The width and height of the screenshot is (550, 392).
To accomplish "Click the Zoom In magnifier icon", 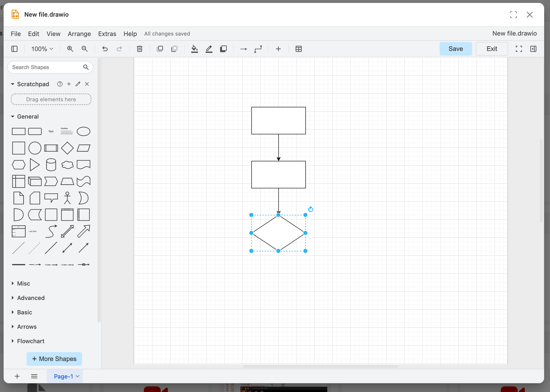I will (x=70, y=49).
